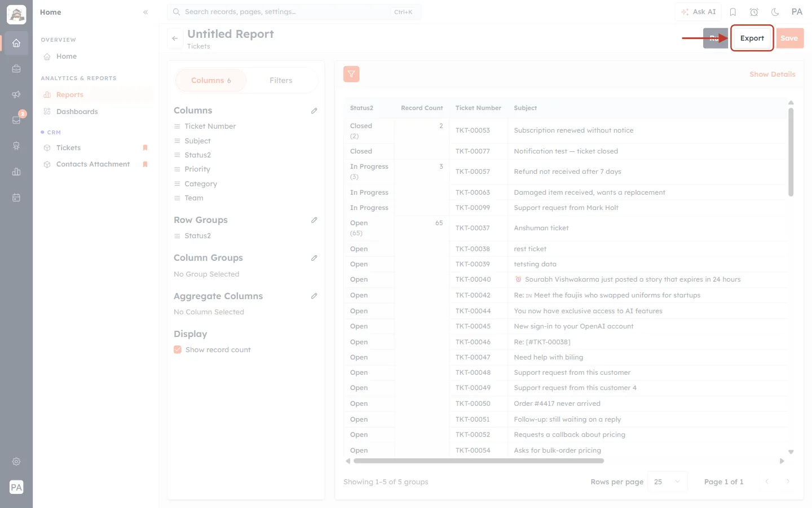The image size is (812, 508).
Task: Open the reminders alarm clock icon
Action: (x=754, y=12)
